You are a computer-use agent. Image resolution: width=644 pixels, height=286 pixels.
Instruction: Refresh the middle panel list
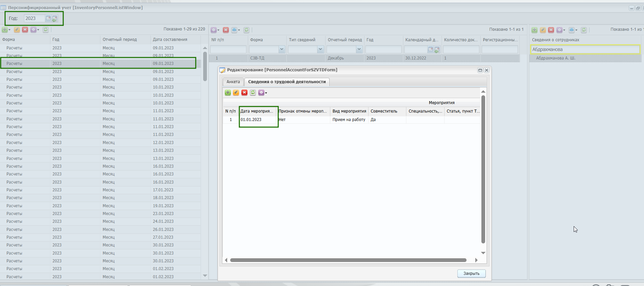[246, 30]
